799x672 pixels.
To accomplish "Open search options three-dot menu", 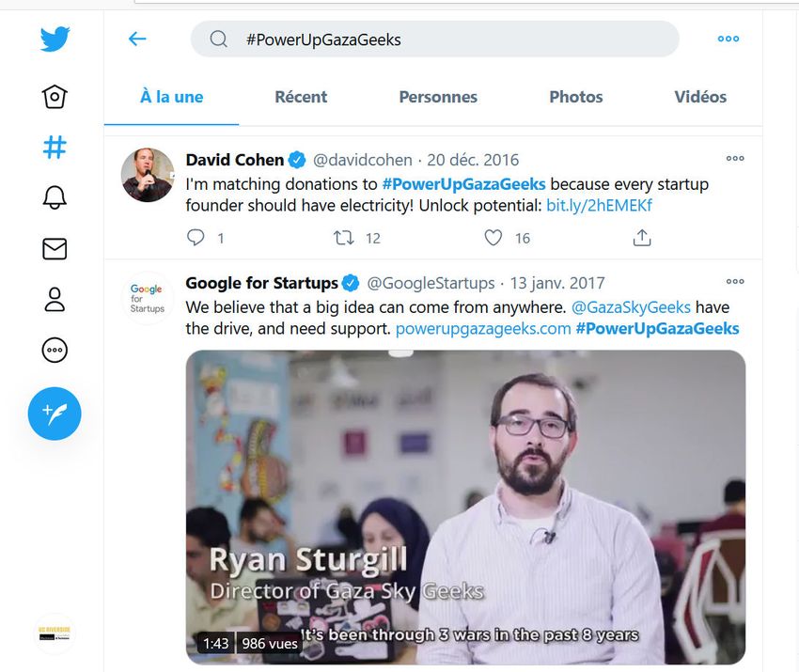I will [x=728, y=39].
